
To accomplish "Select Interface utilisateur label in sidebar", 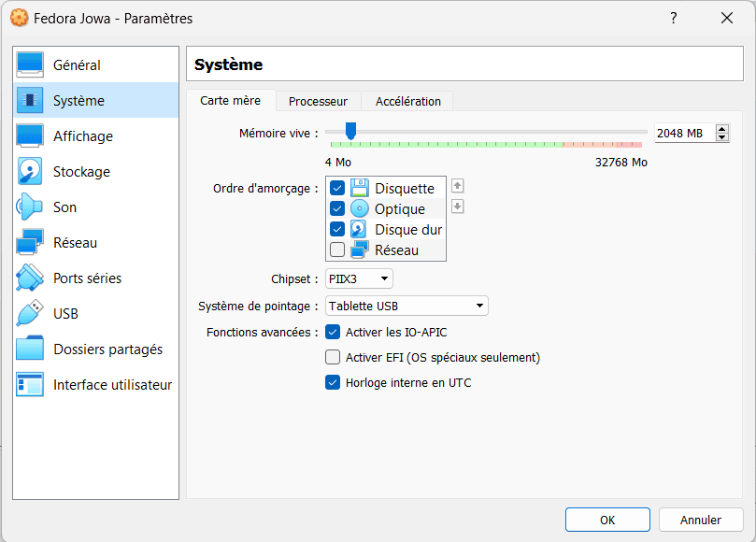I will [112, 385].
